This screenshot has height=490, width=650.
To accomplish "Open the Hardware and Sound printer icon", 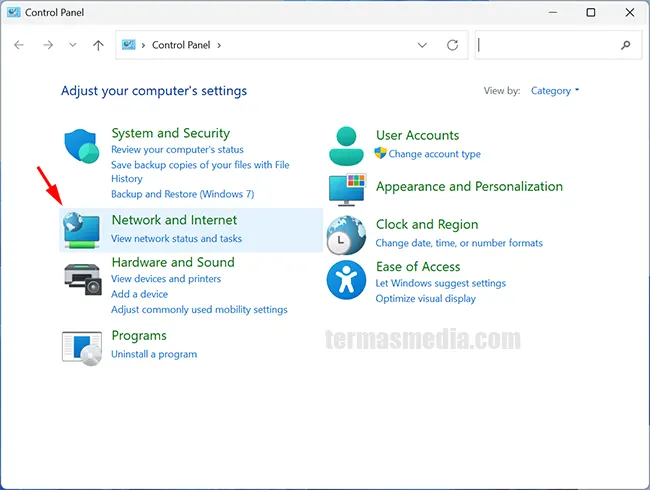I will point(83,279).
